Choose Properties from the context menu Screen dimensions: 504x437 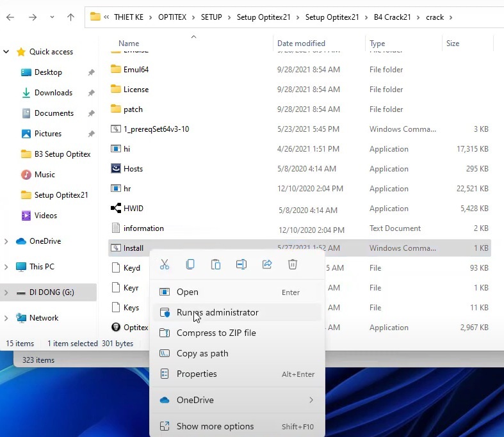click(x=197, y=374)
